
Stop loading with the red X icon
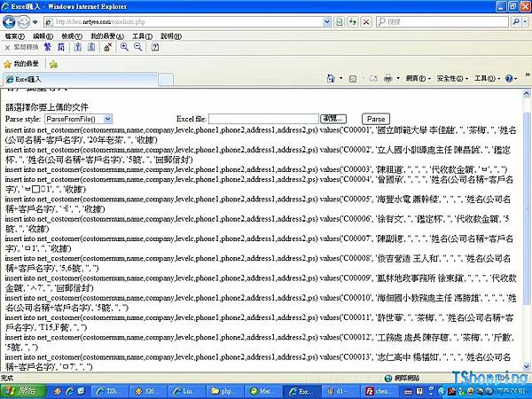pyautogui.click(x=366, y=22)
